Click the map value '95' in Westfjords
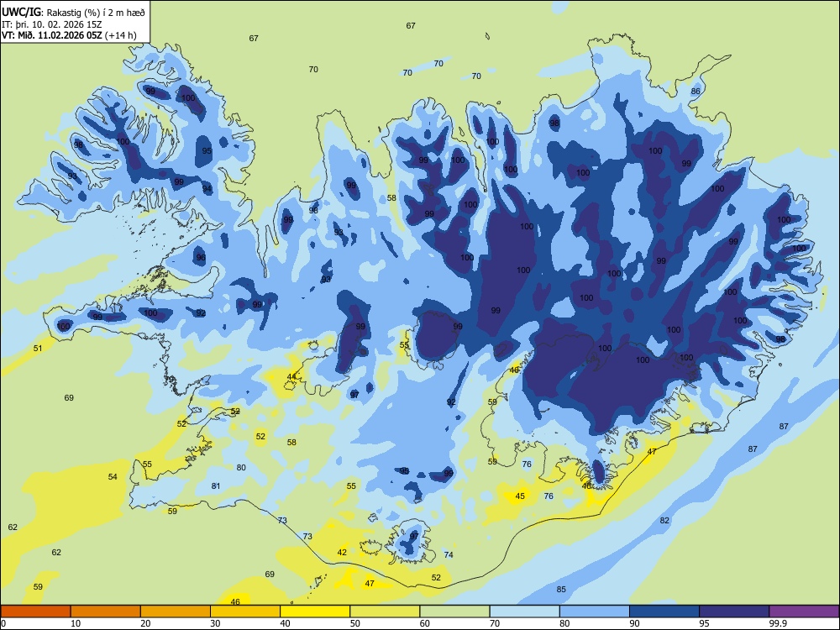This screenshot has width=840, height=630. pos(207,151)
